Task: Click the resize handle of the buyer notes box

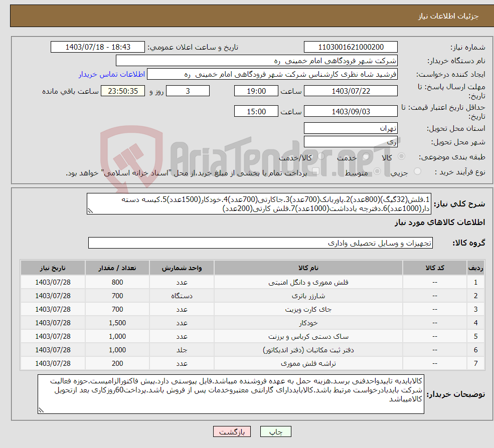Action: pyautogui.click(x=41, y=410)
